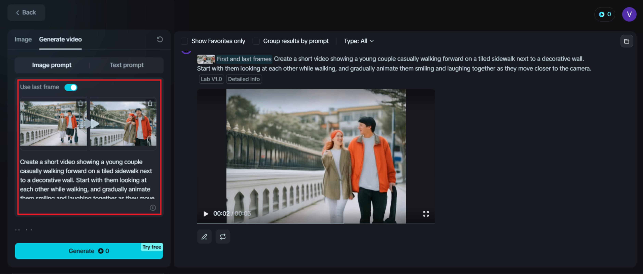Open the credits balance indicator at top right
The width and height of the screenshot is (644, 274).
605,14
